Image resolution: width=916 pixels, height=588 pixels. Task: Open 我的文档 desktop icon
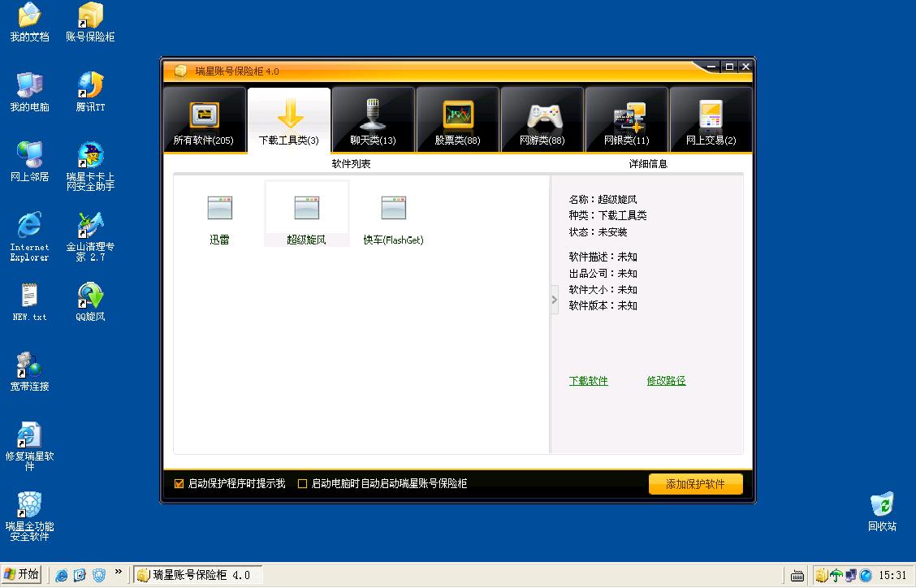(29, 23)
